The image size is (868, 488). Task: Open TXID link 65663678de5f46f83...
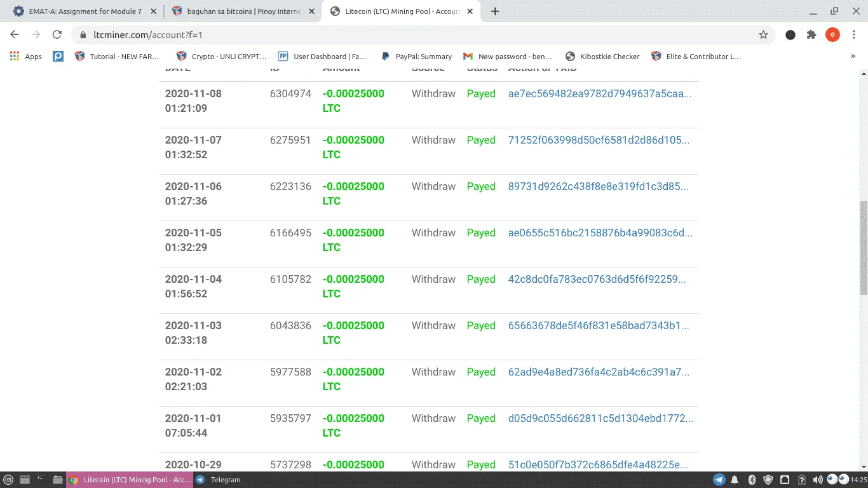click(x=599, y=325)
